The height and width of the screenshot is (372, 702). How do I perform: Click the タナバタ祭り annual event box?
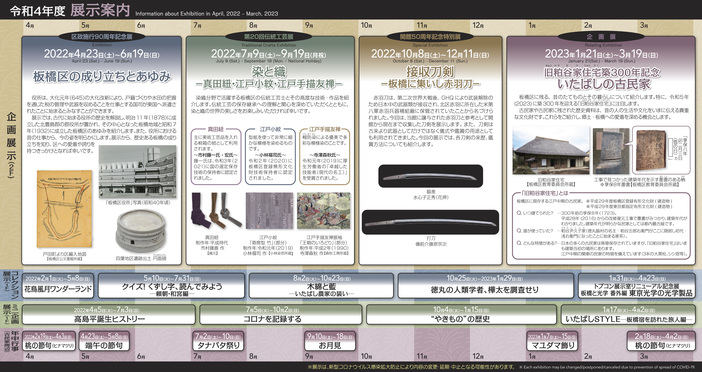[218, 341]
